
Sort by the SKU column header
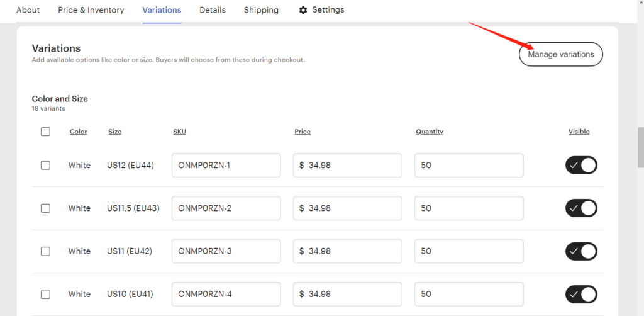179,132
